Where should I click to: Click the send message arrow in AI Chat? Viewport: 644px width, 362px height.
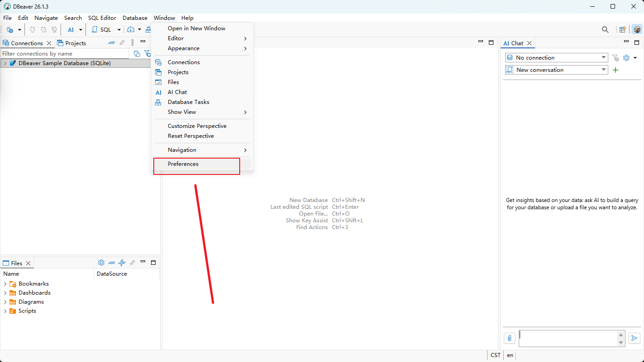[635, 338]
